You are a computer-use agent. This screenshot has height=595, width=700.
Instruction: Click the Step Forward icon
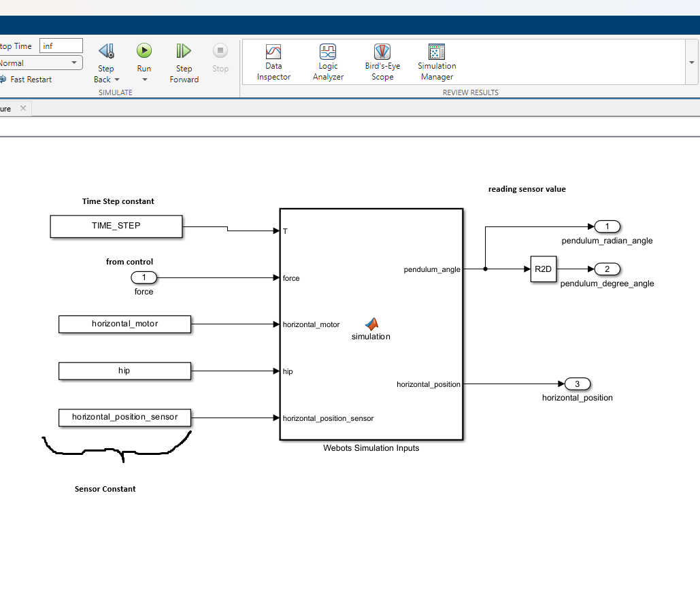click(184, 51)
